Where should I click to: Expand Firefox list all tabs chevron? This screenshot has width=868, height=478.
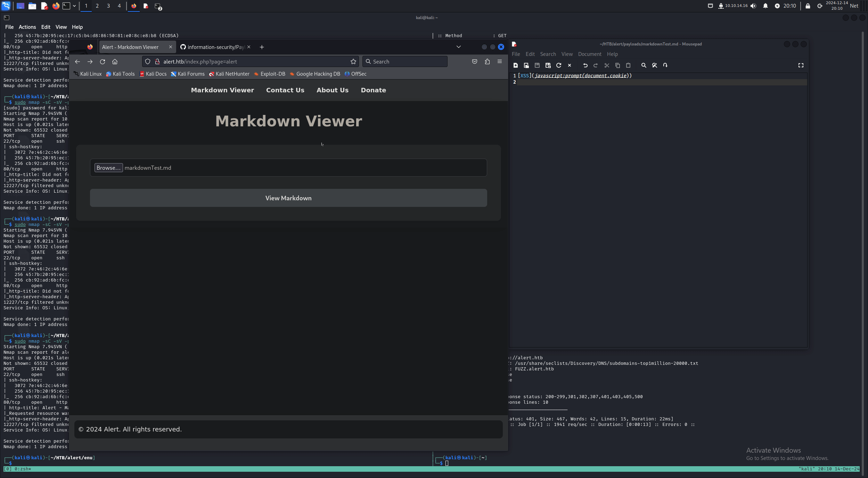[459, 47]
